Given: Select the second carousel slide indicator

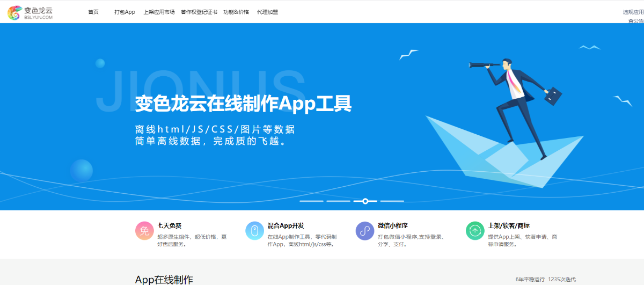Looking at the screenshot, I should [x=338, y=201].
